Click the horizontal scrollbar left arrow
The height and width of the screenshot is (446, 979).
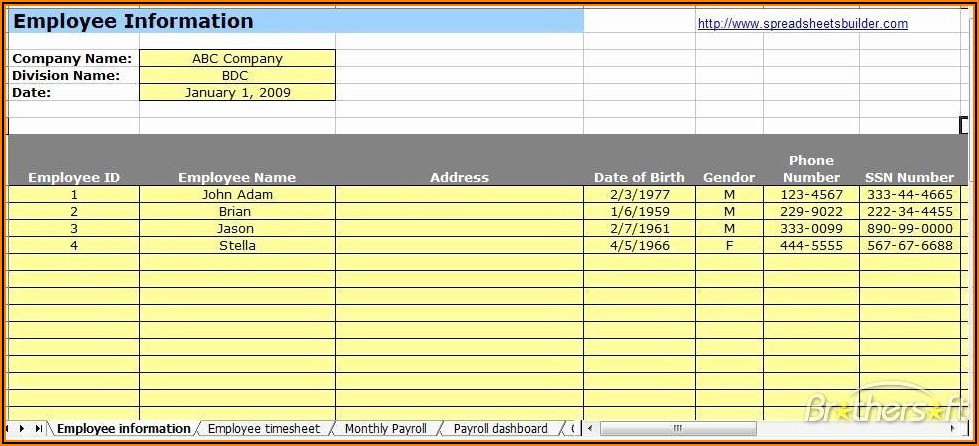click(x=592, y=429)
